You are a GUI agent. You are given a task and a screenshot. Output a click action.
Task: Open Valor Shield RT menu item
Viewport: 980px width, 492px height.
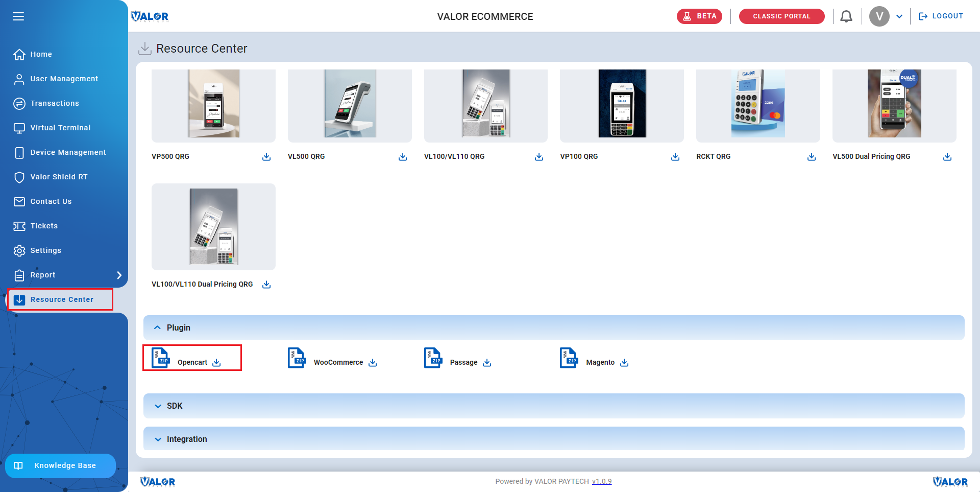tap(59, 177)
